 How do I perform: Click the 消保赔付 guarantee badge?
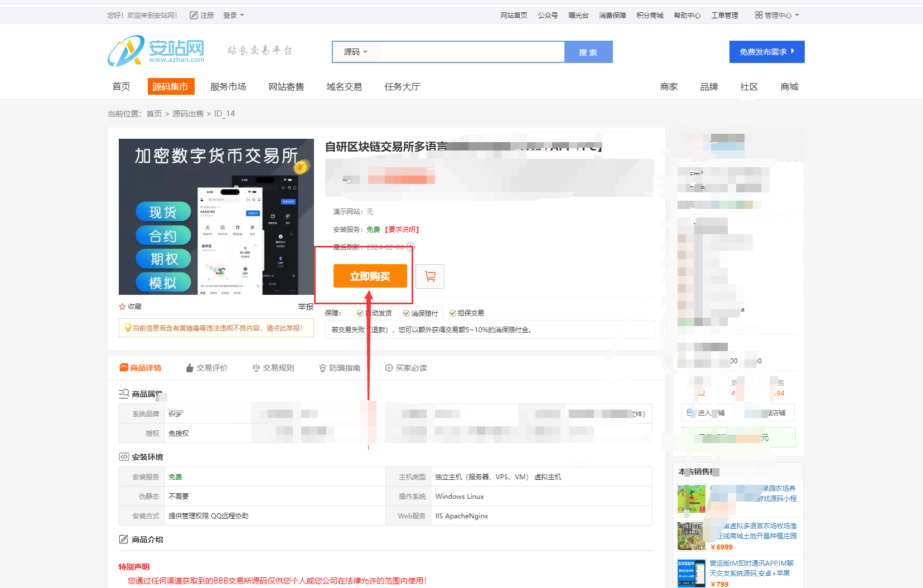[421, 313]
